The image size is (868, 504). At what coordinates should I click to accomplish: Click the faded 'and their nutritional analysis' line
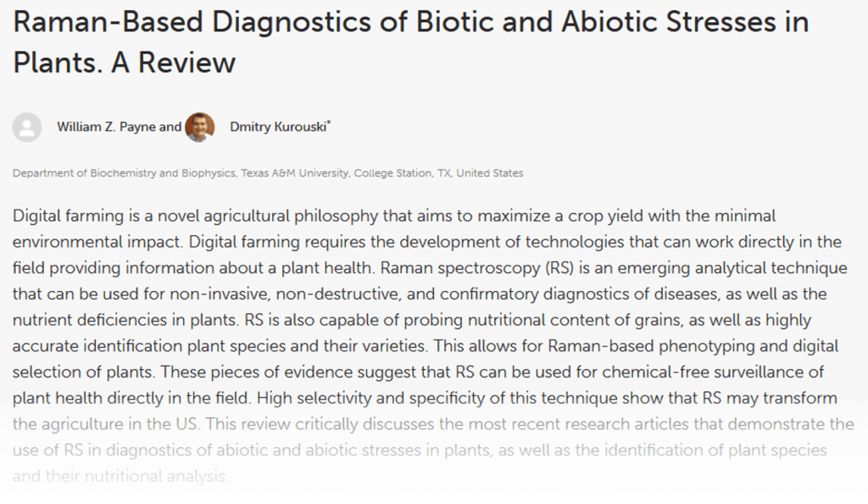[120, 476]
